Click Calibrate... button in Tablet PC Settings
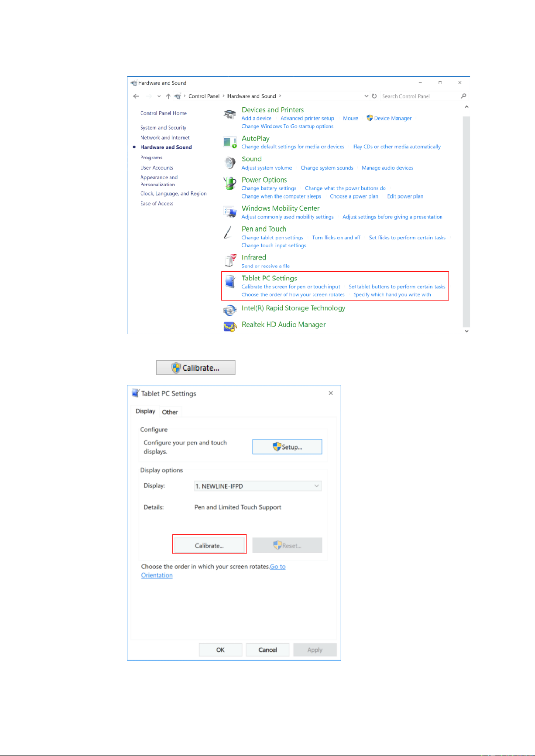The width and height of the screenshot is (535, 756). click(209, 545)
